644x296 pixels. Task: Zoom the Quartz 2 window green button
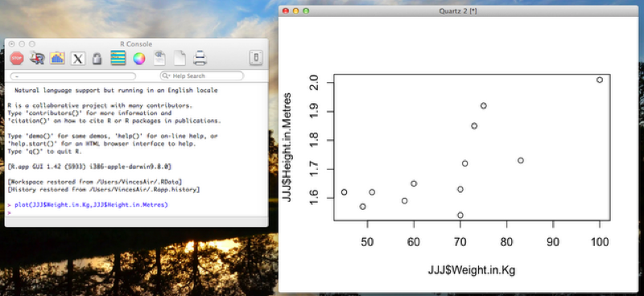306,11
